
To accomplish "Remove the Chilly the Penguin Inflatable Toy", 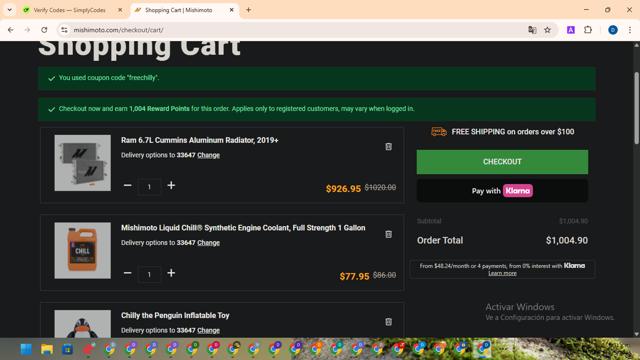I will click(388, 322).
